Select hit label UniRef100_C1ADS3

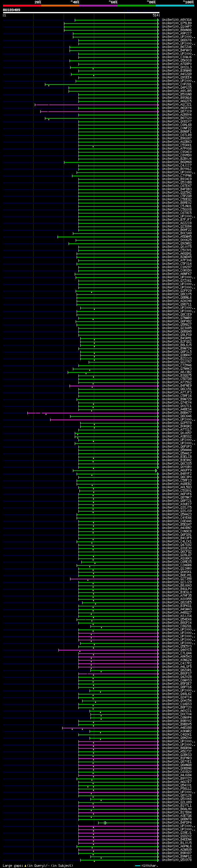[x=177, y=704]
